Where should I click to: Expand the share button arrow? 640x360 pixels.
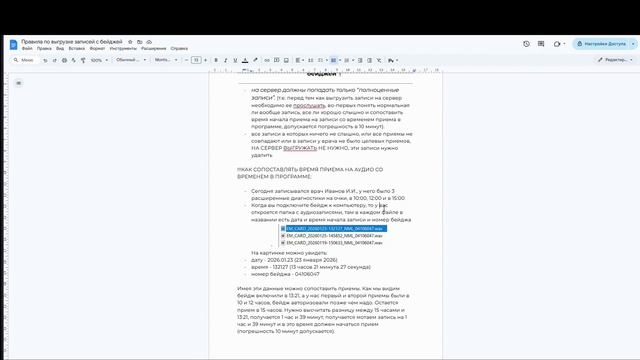633,44
